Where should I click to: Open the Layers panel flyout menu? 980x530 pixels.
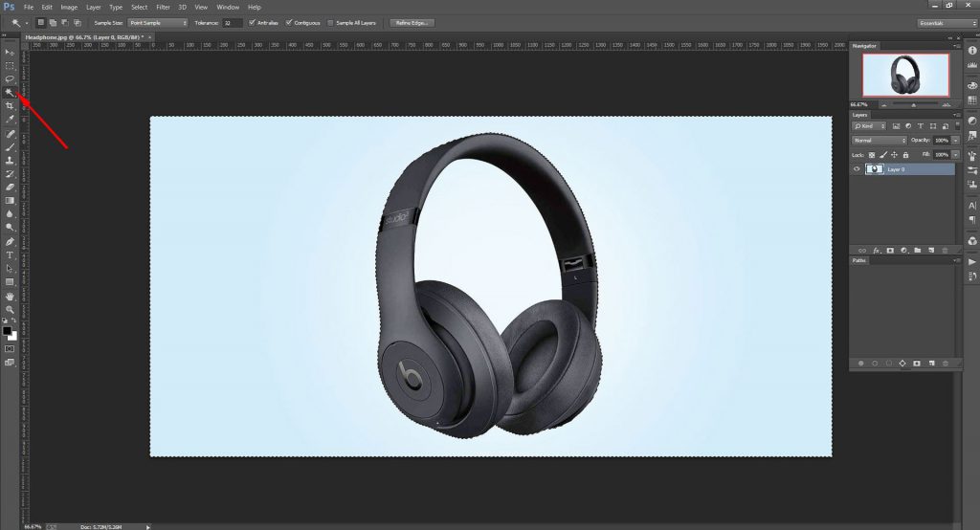click(956, 115)
